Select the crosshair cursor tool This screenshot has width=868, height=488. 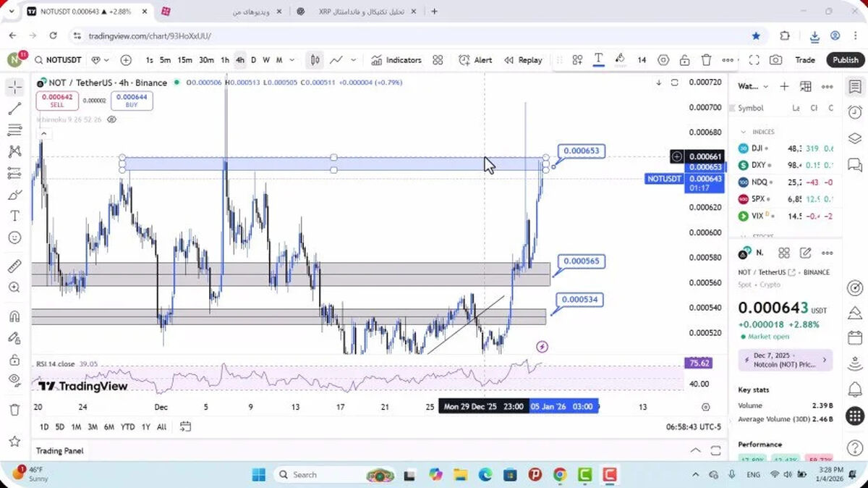pos(14,88)
